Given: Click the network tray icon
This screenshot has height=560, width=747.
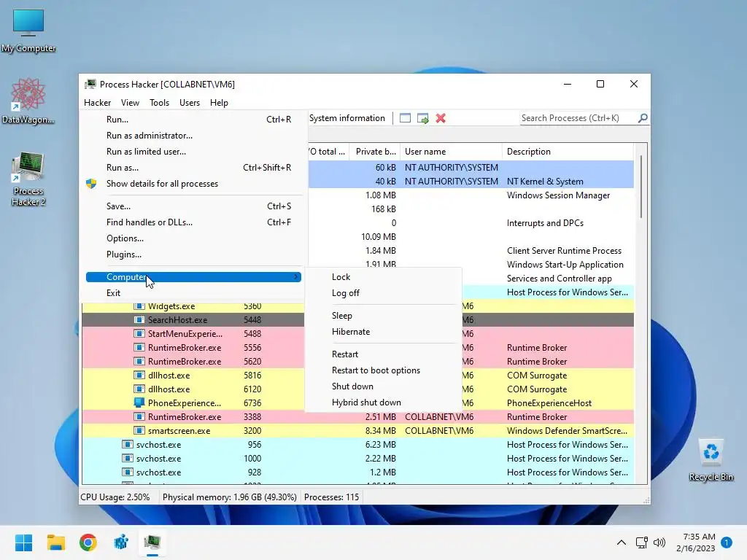Looking at the screenshot, I should 642,542.
